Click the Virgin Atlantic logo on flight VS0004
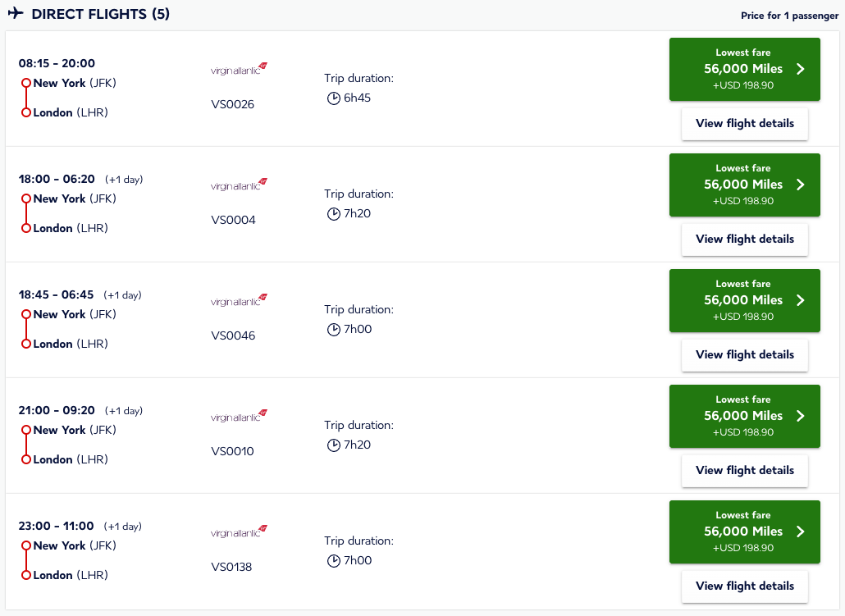 (x=237, y=184)
